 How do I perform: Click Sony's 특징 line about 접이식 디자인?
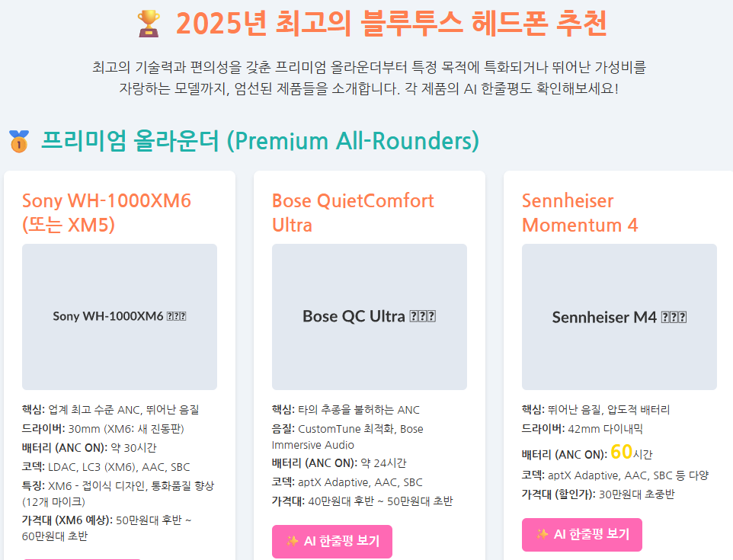118,494
